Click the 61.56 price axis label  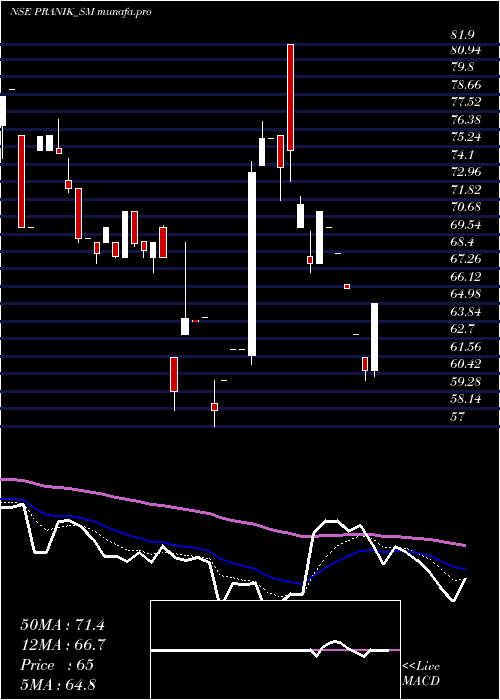tap(466, 346)
